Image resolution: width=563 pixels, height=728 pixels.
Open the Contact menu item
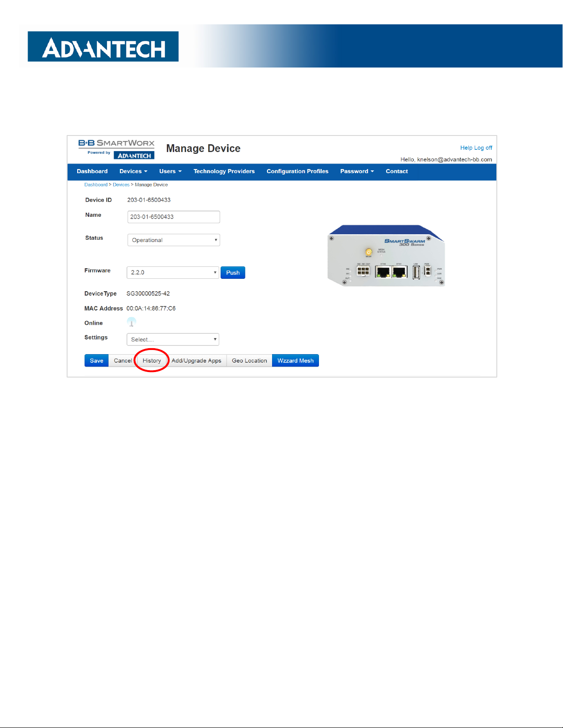[397, 171]
